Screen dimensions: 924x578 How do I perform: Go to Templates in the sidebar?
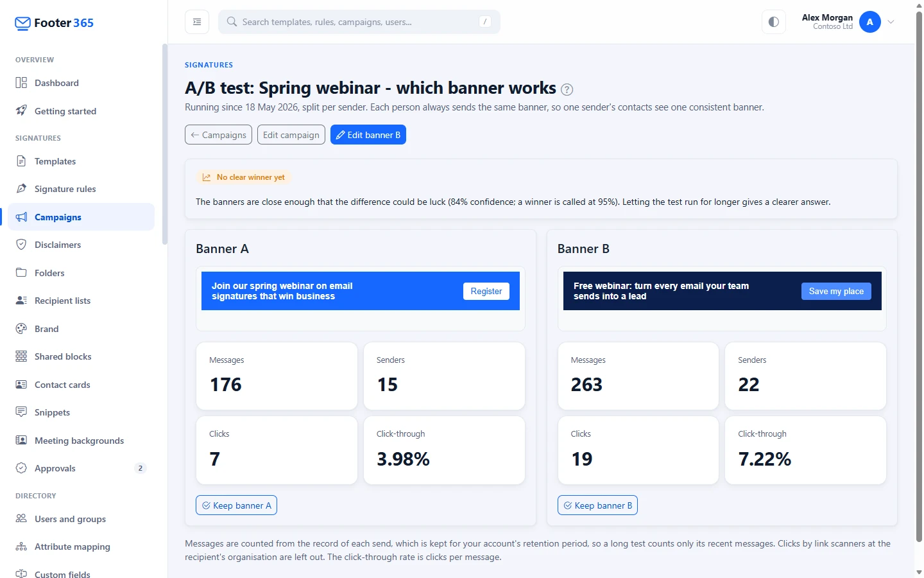click(x=81, y=161)
